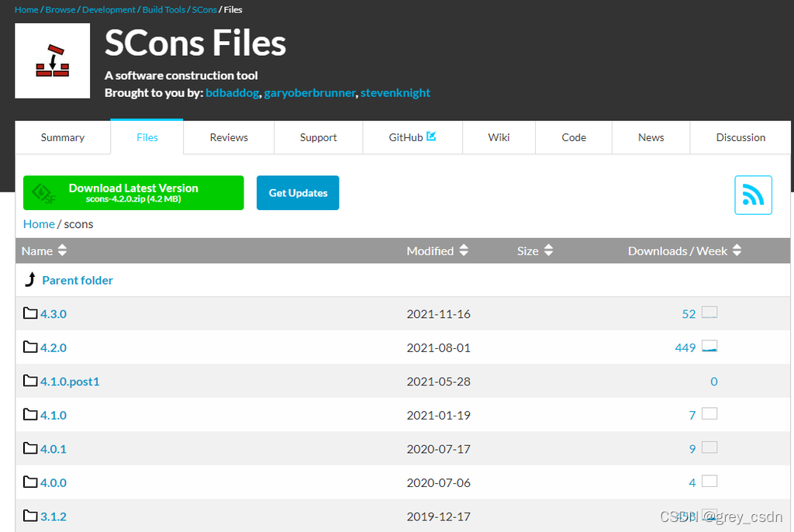Click Download Latest Version scons-4.2.0.zip
This screenshot has width=794, height=532.
click(x=133, y=192)
